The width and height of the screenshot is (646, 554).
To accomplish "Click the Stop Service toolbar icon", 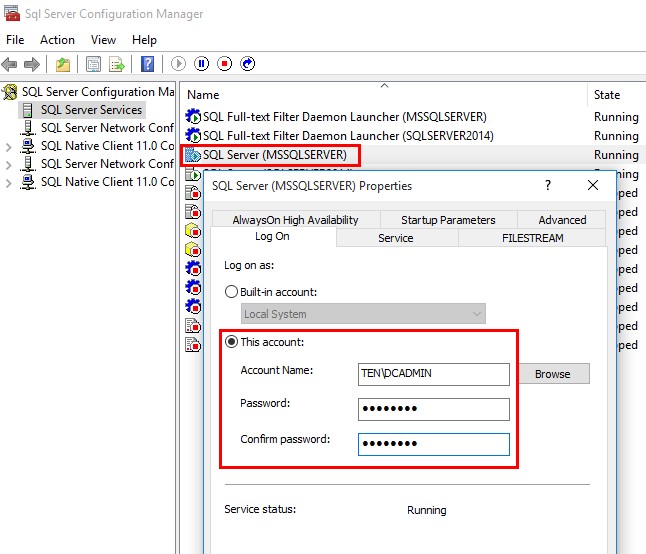I will click(x=225, y=64).
